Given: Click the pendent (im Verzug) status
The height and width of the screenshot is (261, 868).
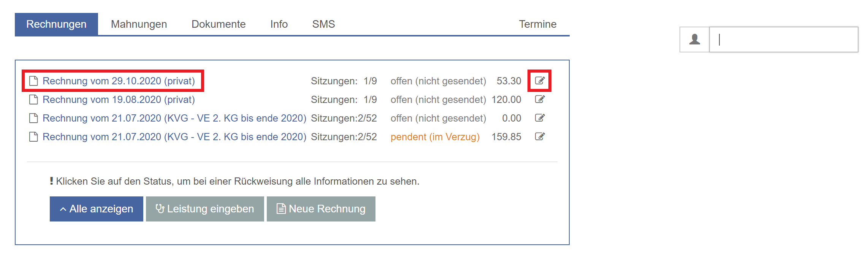Looking at the screenshot, I should [x=435, y=137].
